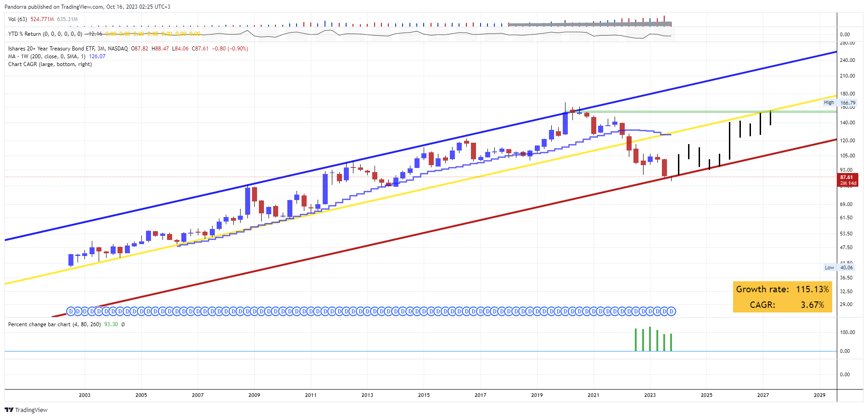The width and height of the screenshot is (868, 418).
Task: Click the CAGR 3.67% value
Action: pyautogui.click(x=812, y=305)
